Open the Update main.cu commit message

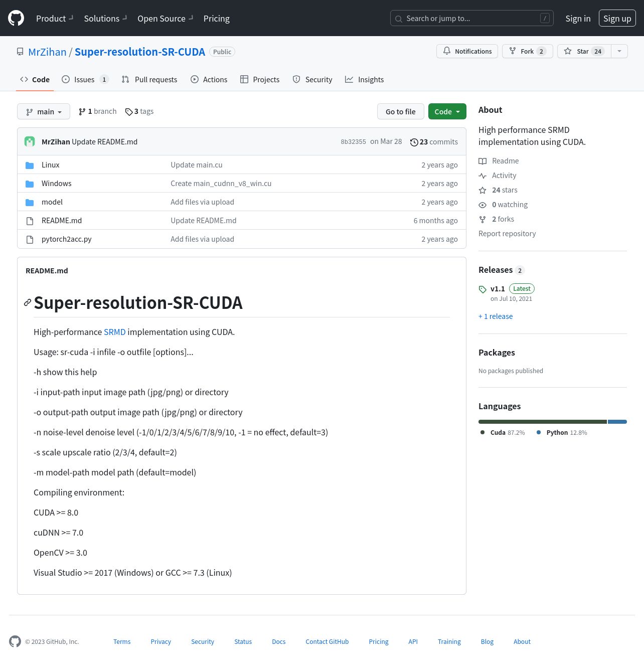pyautogui.click(x=197, y=165)
